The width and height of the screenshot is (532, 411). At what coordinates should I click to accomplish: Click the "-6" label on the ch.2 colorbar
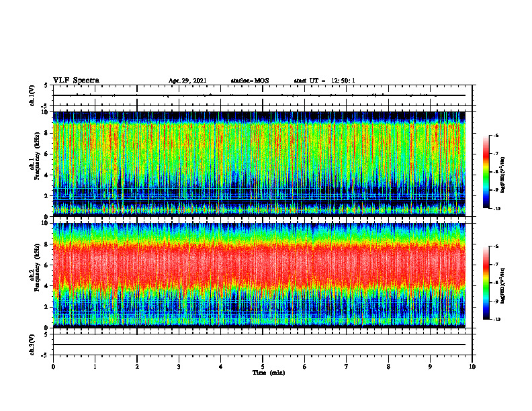(x=496, y=246)
